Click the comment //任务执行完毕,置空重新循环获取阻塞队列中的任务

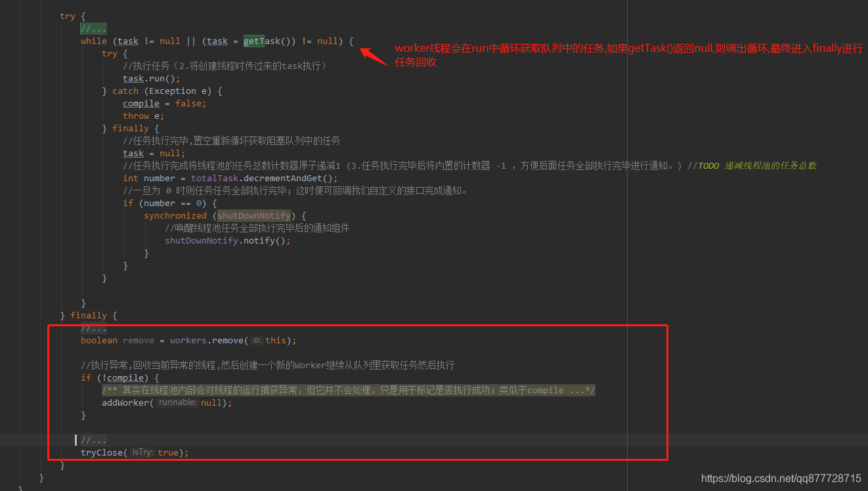tap(232, 140)
